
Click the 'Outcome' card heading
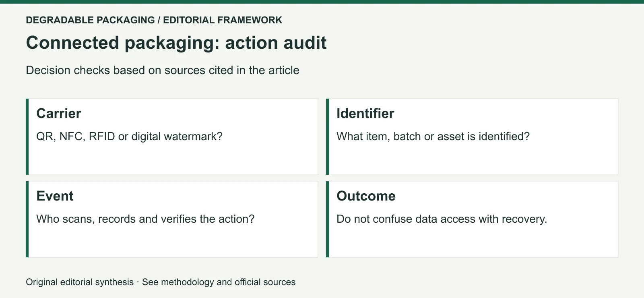click(x=366, y=196)
